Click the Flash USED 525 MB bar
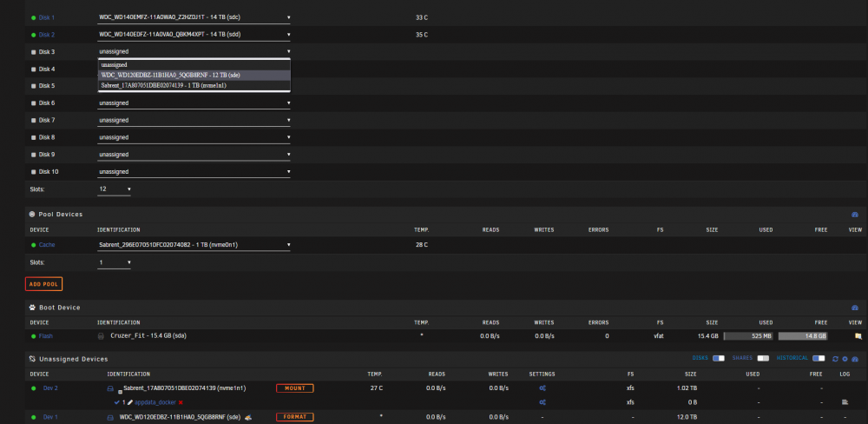Image resolution: width=868 pixels, height=424 pixels. click(748, 336)
